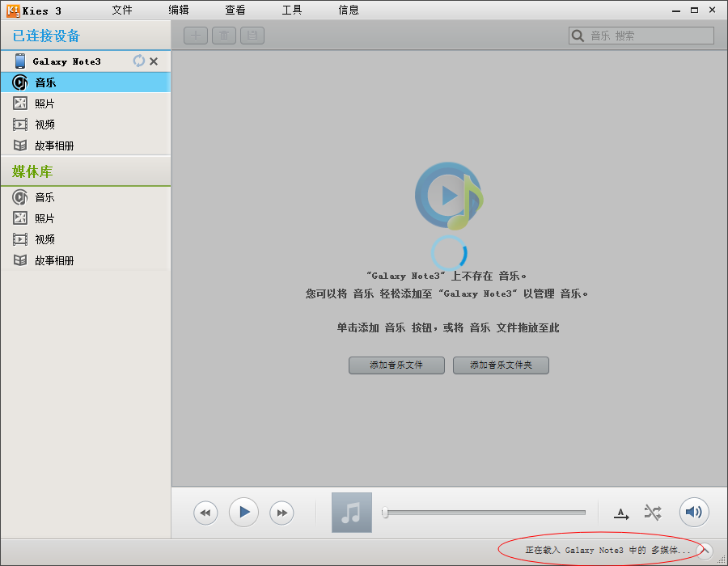
Task: Skip to previous track
Action: [x=205, y=513]
